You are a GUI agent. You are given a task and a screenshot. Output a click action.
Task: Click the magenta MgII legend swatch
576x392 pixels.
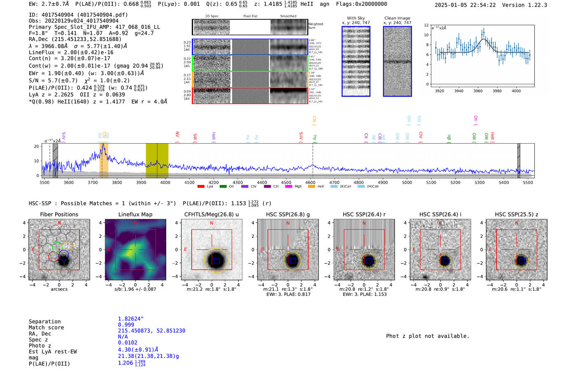pyautogui.click(x=289, y=187)
